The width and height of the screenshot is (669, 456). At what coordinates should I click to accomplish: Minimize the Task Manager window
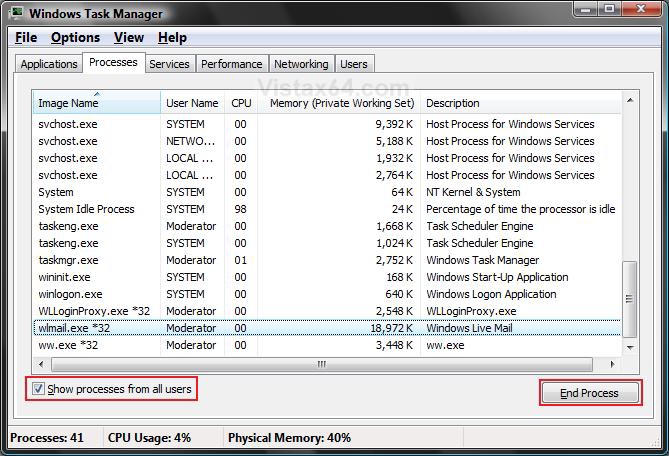[x=586, y=9]
